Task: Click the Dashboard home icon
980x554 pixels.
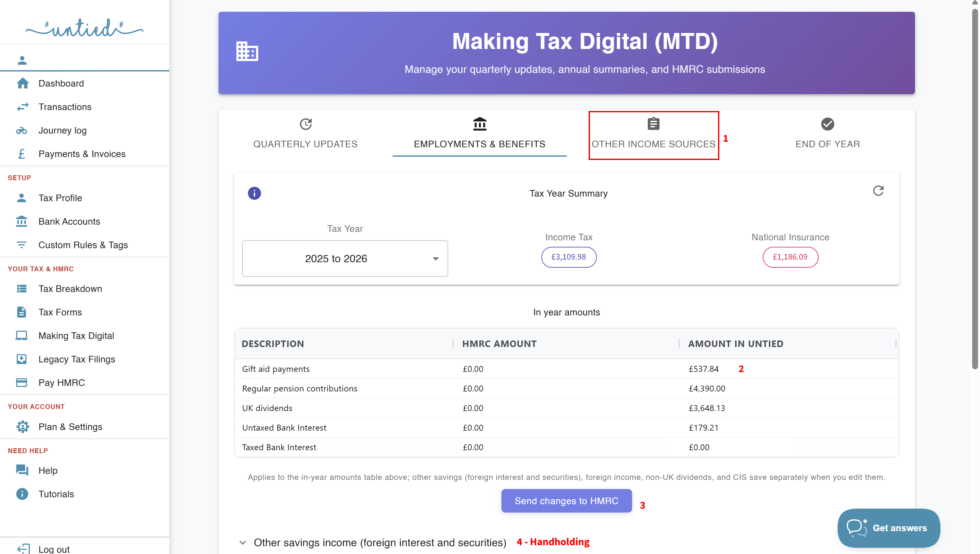Action: (x=23, y=83)
